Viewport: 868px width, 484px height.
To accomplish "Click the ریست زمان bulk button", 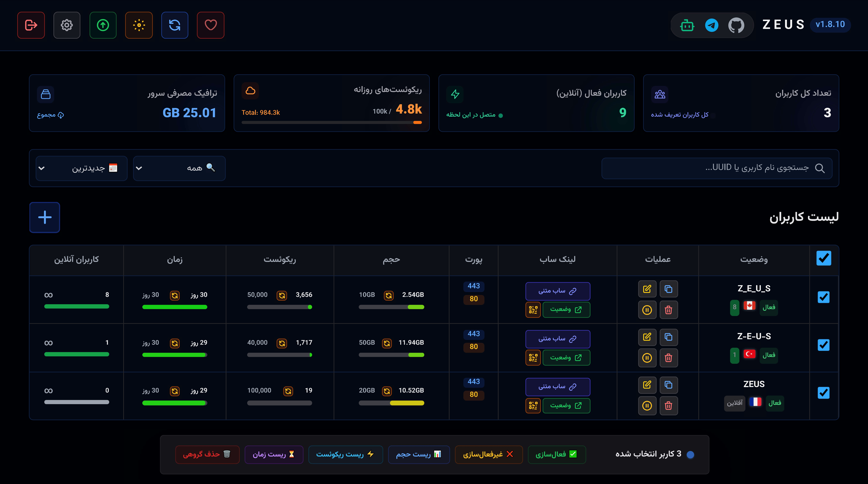I will click(274, 455).
